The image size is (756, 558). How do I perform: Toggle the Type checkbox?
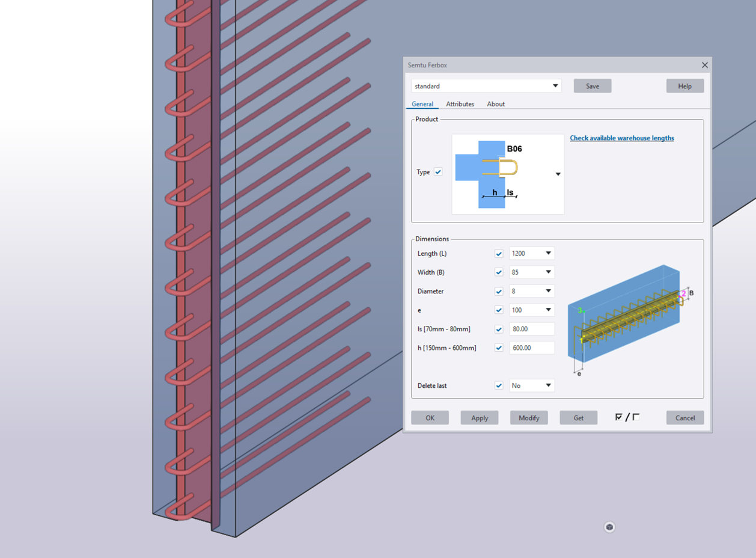tap(438, 172)
